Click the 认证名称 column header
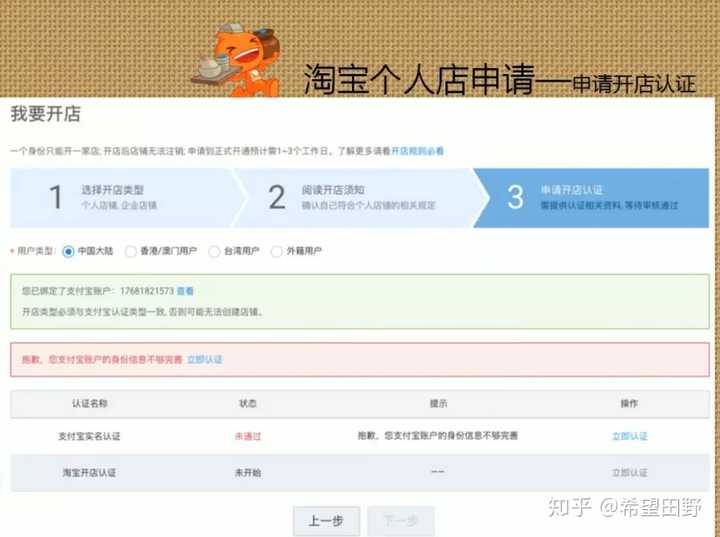Screen dimensions: 720x537 [90, 403]
